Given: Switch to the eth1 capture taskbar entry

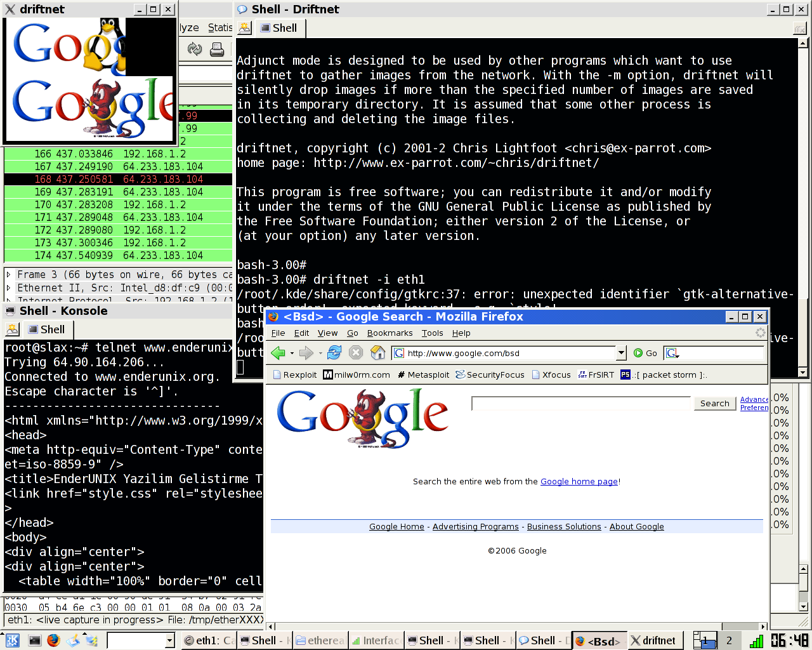Looking at the screenshot, I should pyautogui.click(x=209, y=640).
